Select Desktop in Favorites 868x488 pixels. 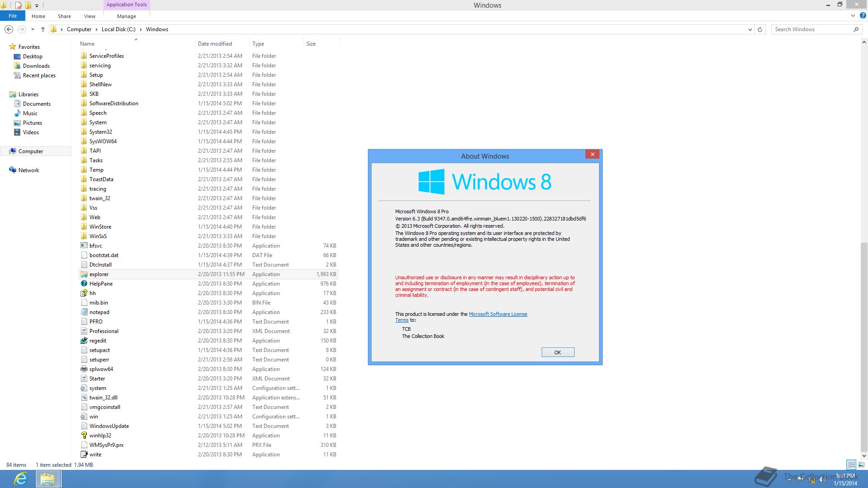pos(33,56)
